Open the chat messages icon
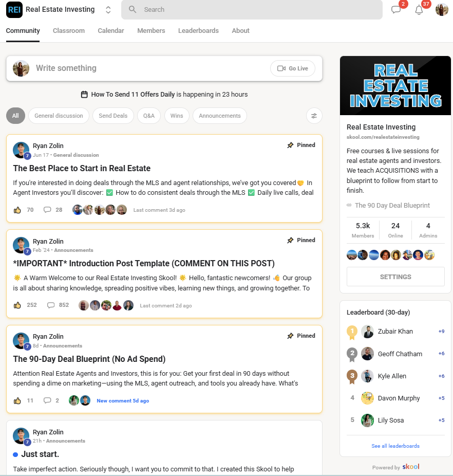 (396, 10)
